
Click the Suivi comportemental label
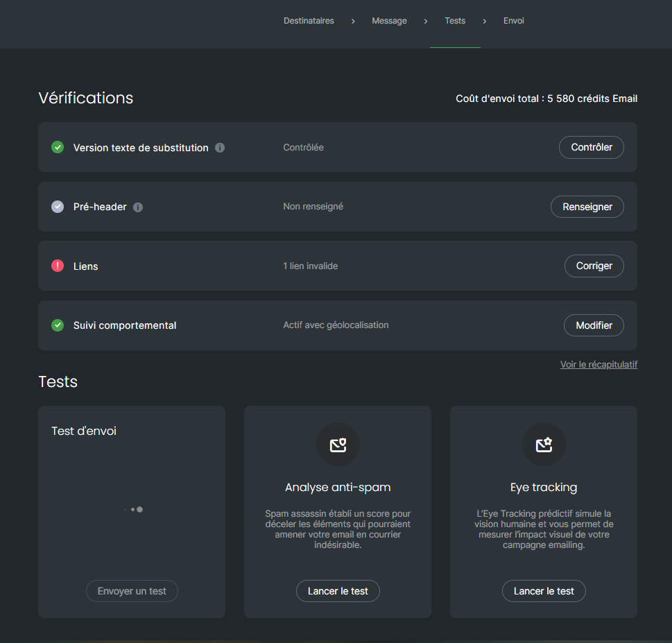click(x=125, y=325)
